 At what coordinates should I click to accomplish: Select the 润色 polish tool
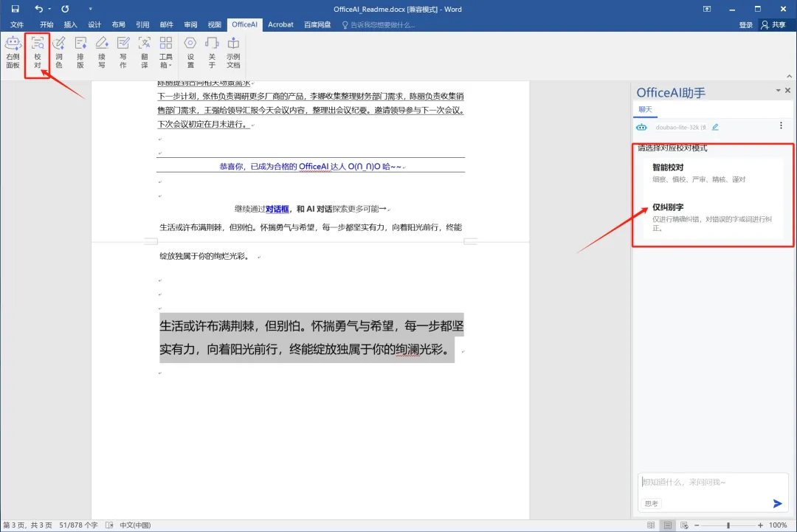59,52
